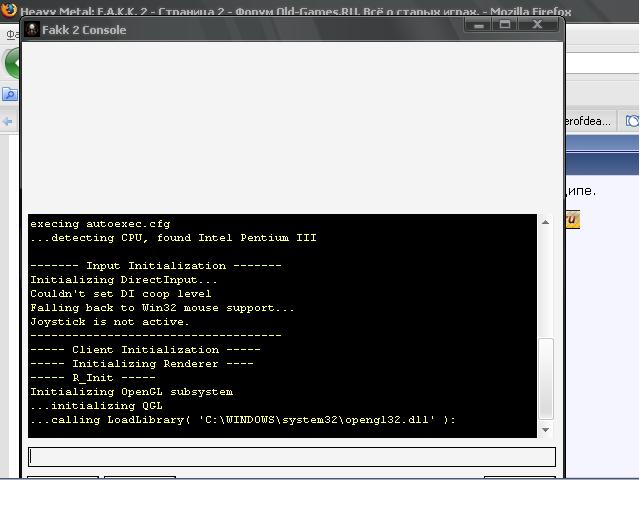The height and width of the screenshot is (512, 640).
Task: Click the 'execing autoexec.cfg' log line
Action: click(100, 224)
